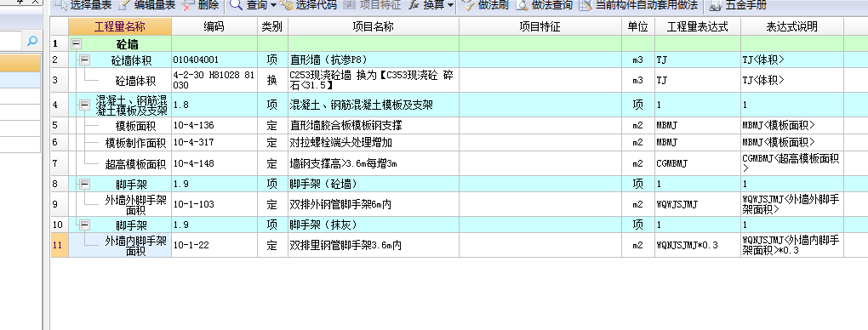Select cell 双排外钢管脚手架6m内
Viewport: 868px width, 330px height.
pyautogui.click(x=373, y=204)
